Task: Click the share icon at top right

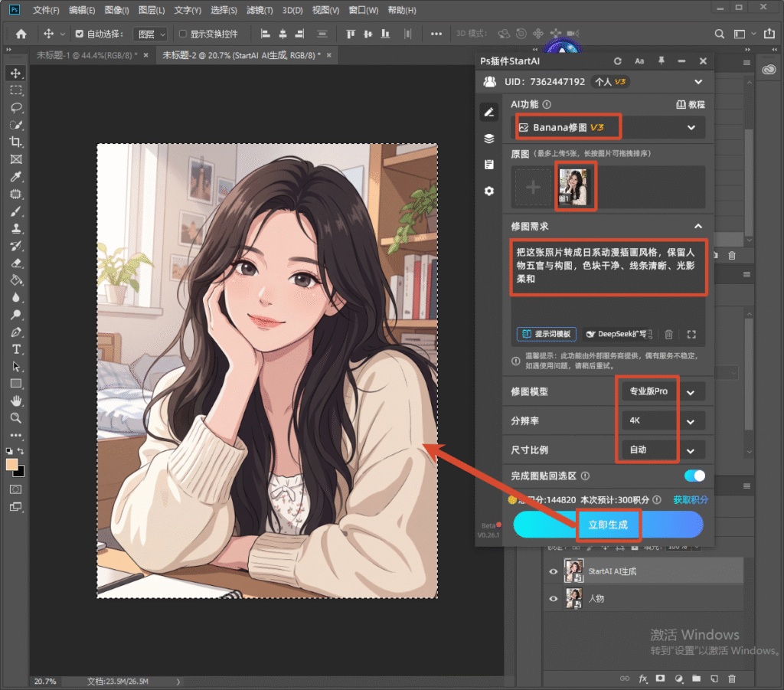Action: coord(769,34)
